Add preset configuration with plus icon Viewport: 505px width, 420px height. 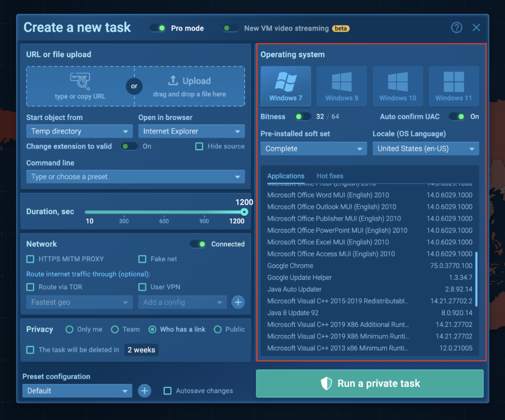click(x=144, y=391)
